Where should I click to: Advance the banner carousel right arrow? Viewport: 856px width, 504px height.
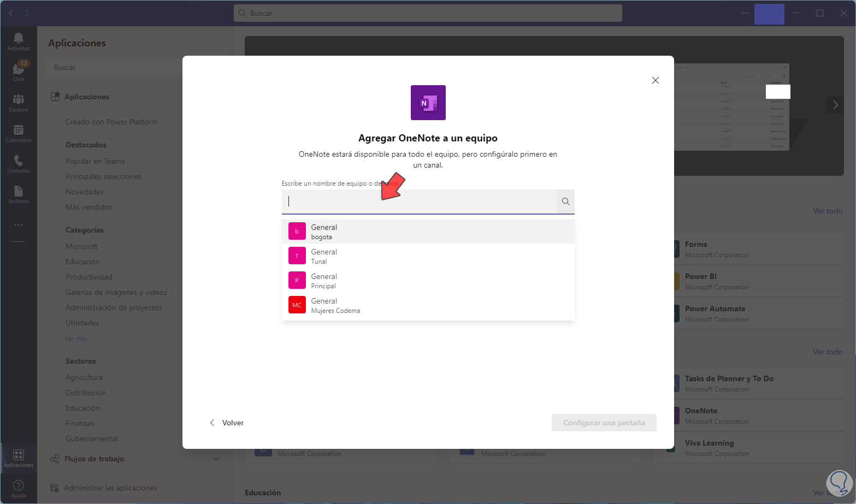coord(835,105)
